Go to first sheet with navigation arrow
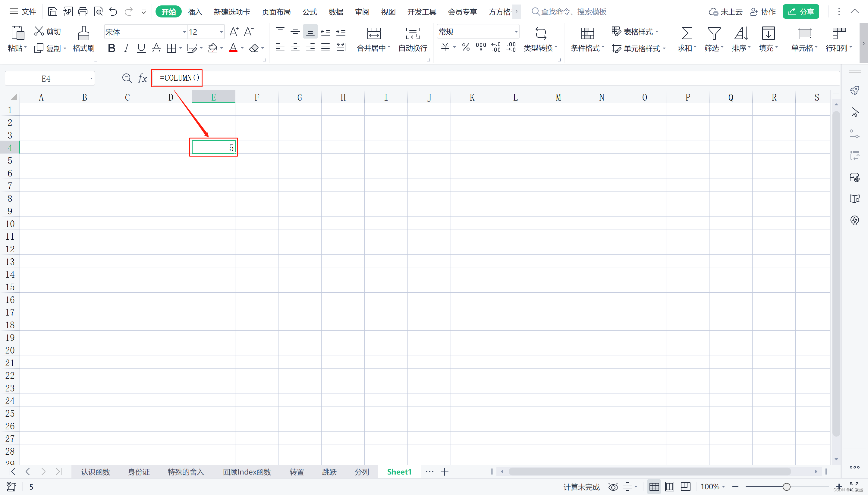The image size is (868, 495). [13, 472]
